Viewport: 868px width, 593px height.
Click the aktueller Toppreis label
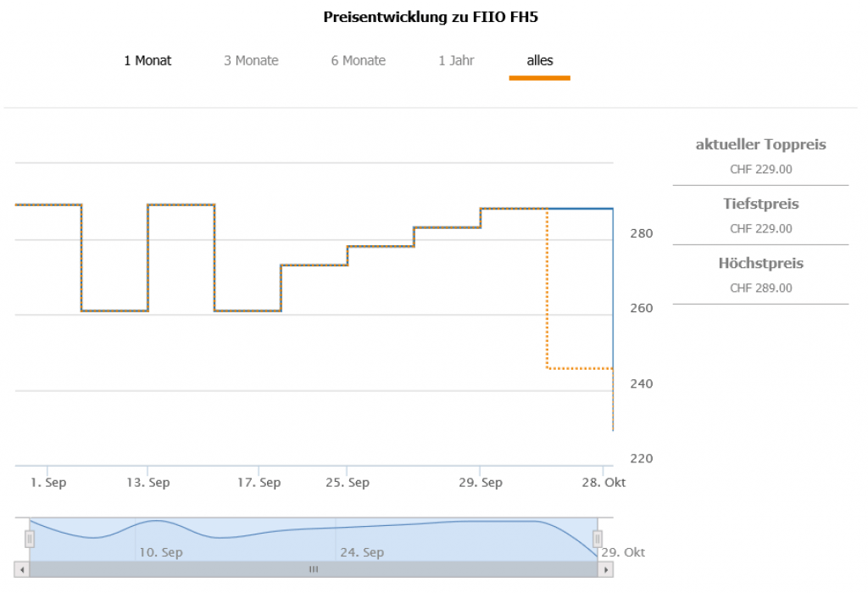[x=760, y=144]
